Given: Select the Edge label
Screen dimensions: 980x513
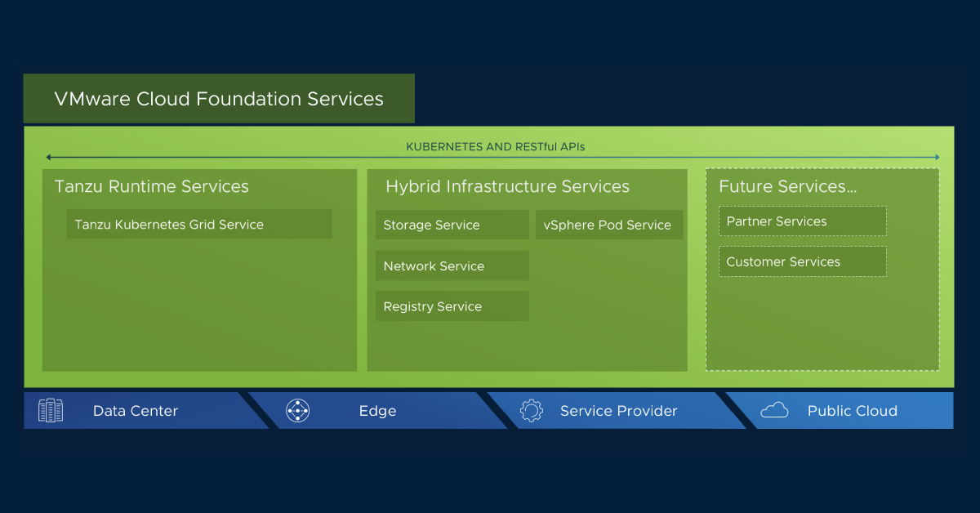Looking at the screenshot, I should [x=377, y=411].
